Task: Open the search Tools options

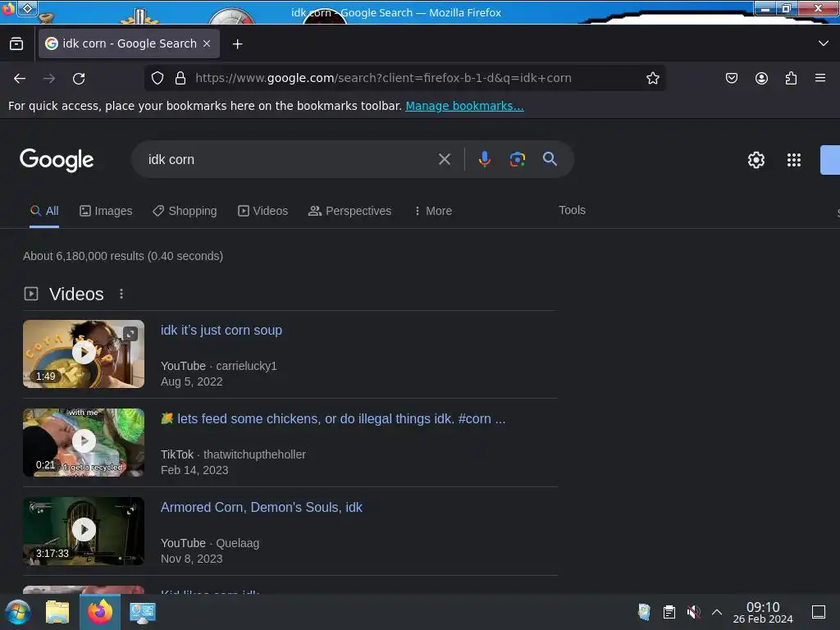Action: click(572, 210)
